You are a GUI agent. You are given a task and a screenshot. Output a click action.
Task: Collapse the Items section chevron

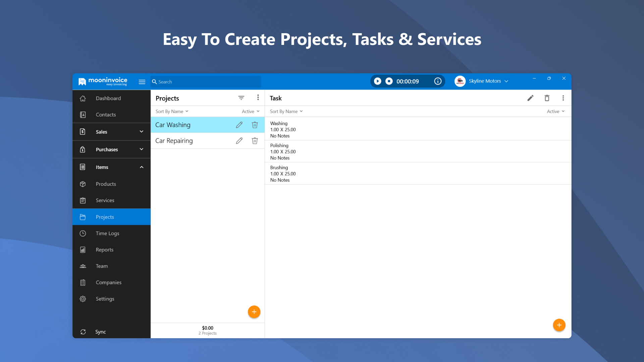[141, 167]
